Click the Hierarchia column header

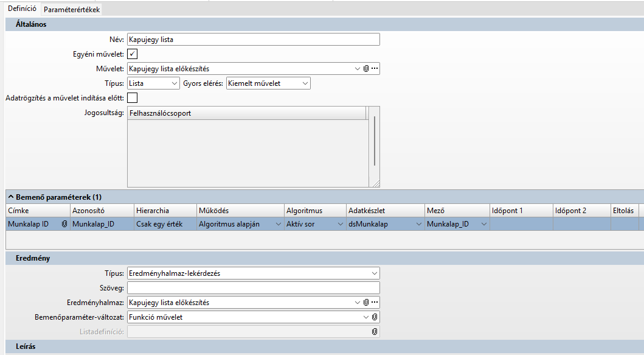[x=165, y=211]
